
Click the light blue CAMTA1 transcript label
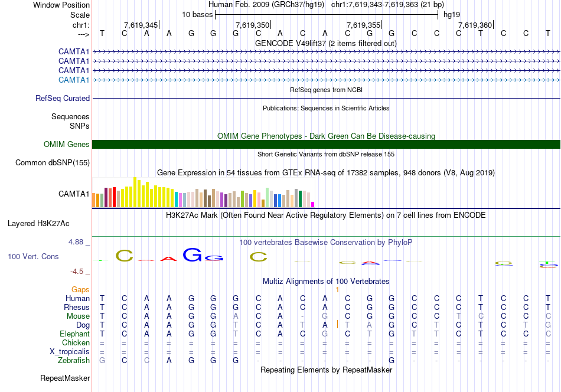[74, 80]
